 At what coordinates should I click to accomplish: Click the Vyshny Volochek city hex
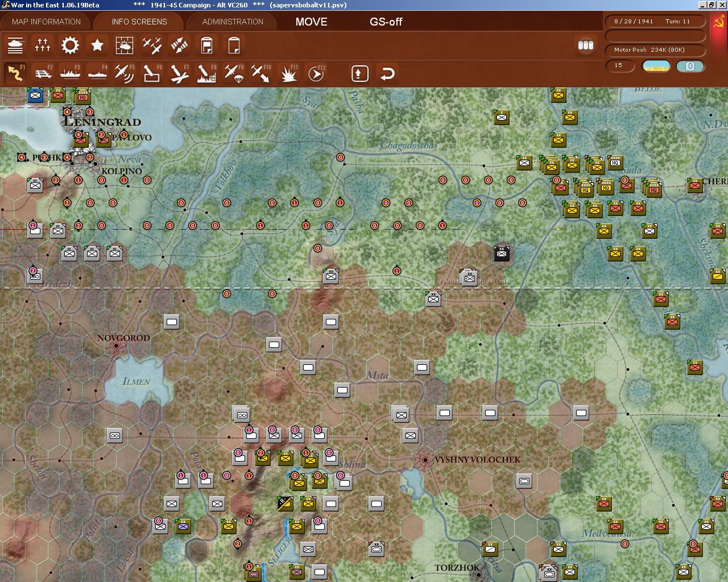424,459
